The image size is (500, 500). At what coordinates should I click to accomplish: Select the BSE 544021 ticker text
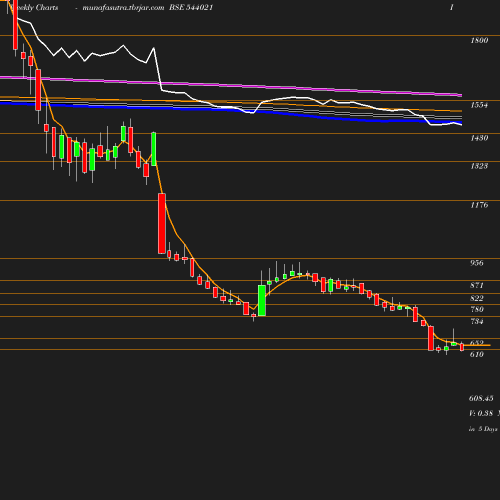point(191,7)
